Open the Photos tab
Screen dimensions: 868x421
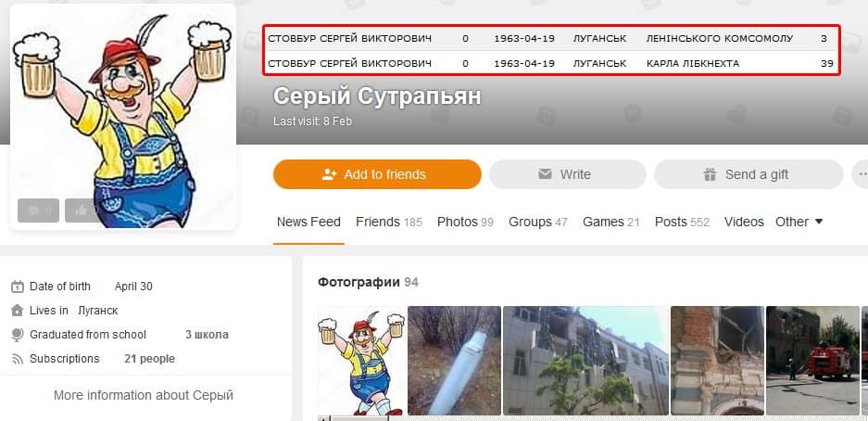point(465,223)
